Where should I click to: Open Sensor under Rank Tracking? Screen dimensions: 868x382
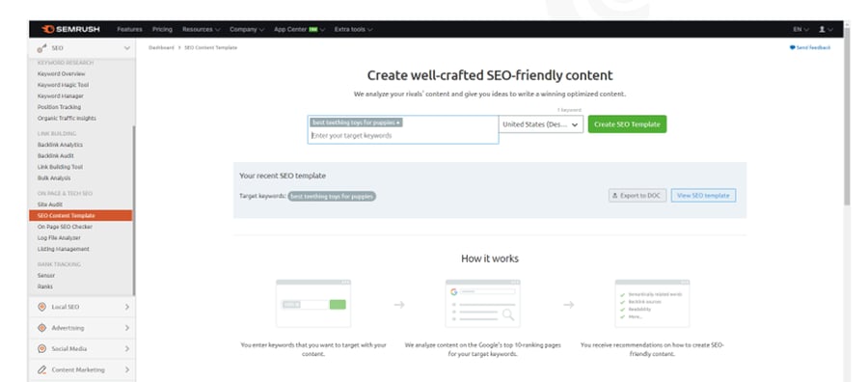click(46, 275)
